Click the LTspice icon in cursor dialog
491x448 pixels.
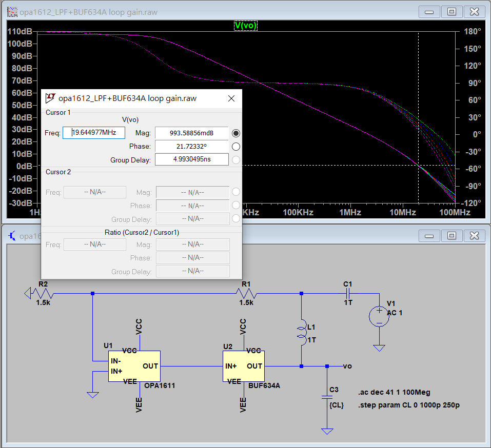[x=50, y=98]
